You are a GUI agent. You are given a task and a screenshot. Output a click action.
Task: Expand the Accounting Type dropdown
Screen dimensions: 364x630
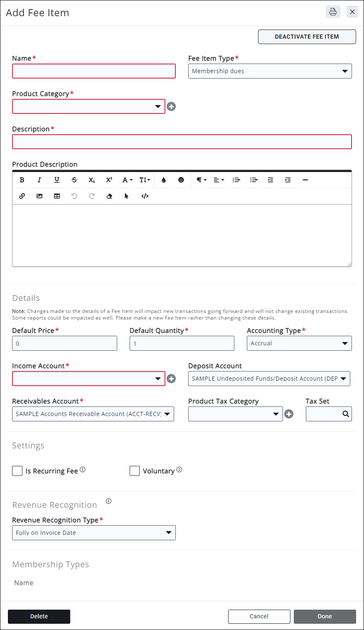click(299, 343)
